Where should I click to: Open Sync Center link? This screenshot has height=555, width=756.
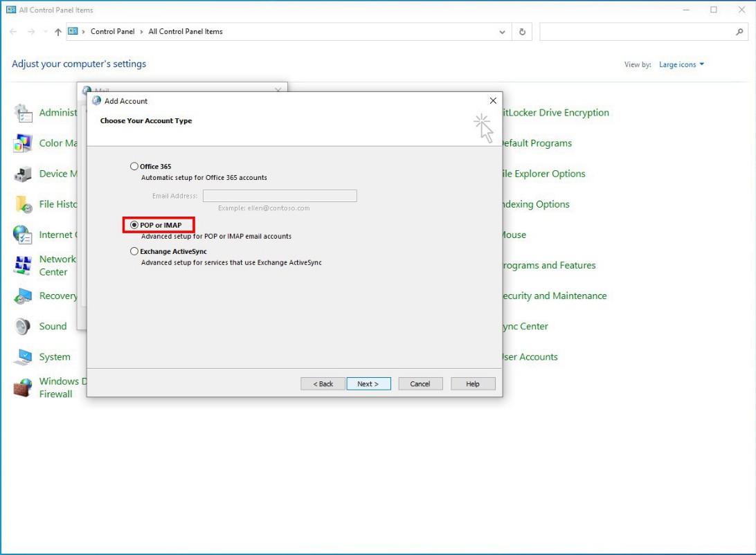click(525, 326)
